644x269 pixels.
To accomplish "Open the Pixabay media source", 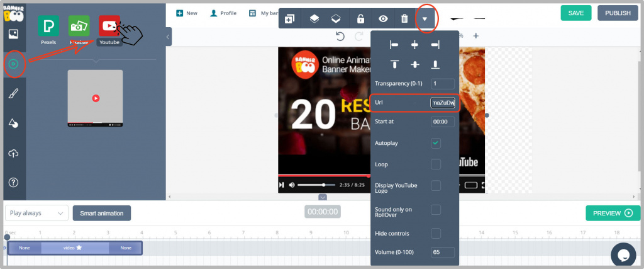I will click(79, 25).
